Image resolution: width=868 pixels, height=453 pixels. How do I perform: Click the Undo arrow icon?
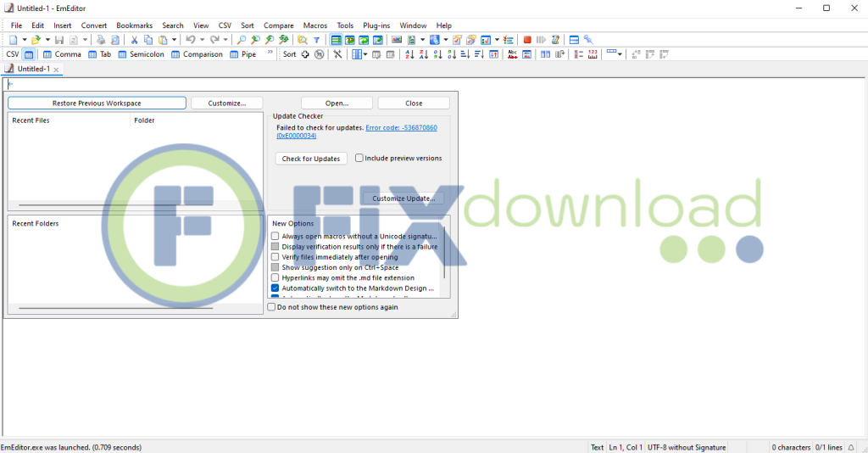pos(191,40)
